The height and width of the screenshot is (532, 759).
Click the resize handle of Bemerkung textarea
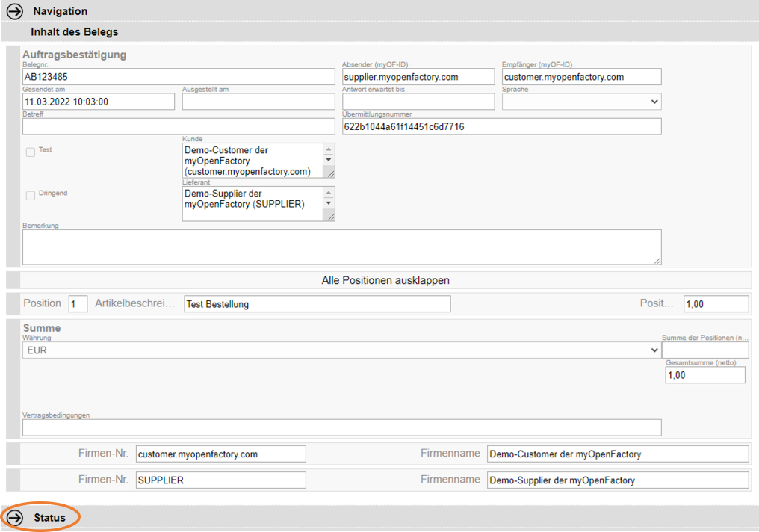657,261
